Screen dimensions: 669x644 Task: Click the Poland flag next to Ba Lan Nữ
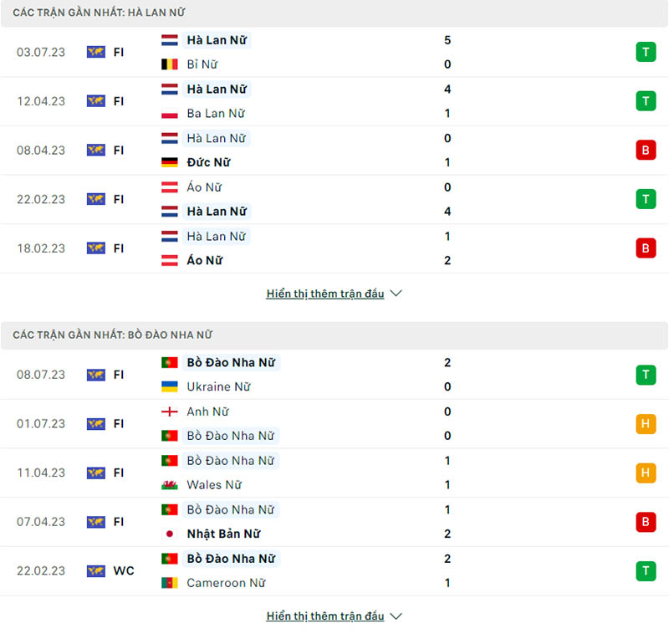click(x=169, y=114)
